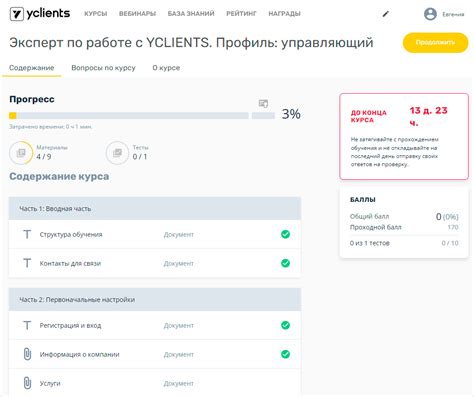The width and height of the screenshot is (474, 397).
Task: Switch to the О курсе tab
Action: pos(166,68)
